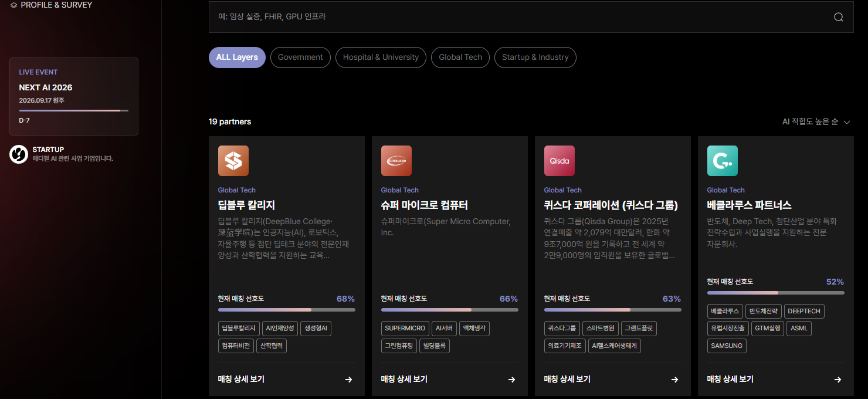868x399 pixels.
Task: Click the 반도체전략 tag
Action: 764,311
